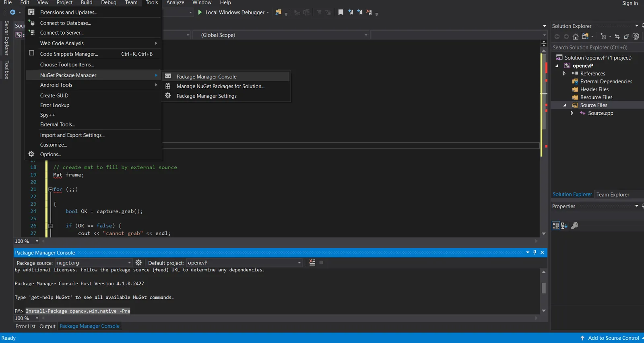Open the Web Code Analysis submenu

coord(93,43)
